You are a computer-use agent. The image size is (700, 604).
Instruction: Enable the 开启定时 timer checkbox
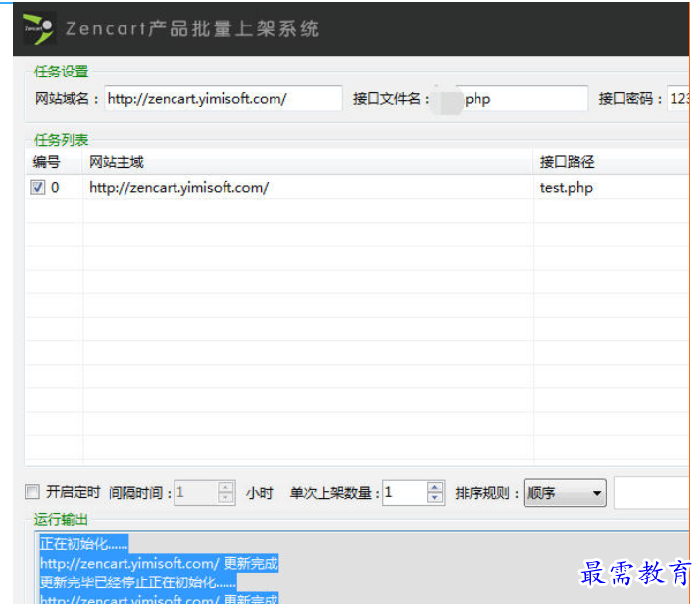(32, 492)
